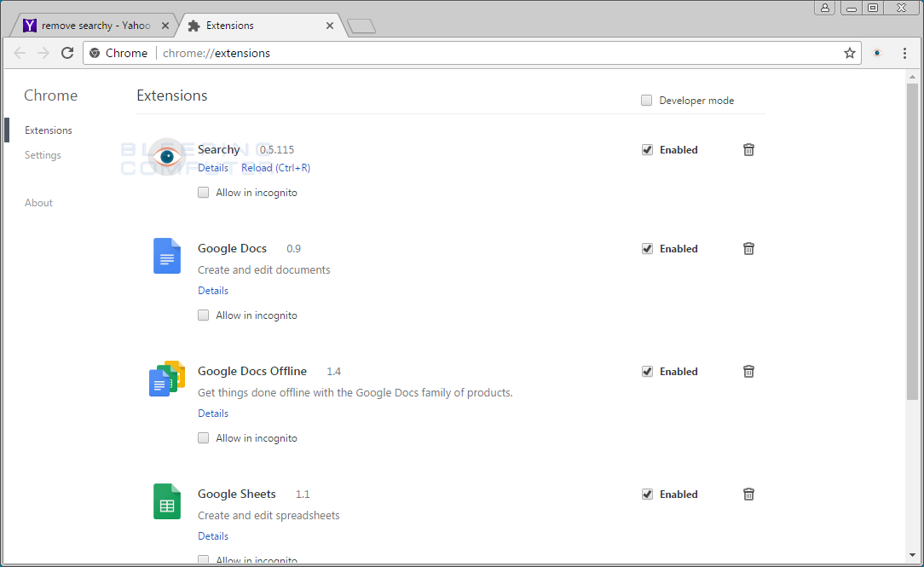Open Details for Google Docs Offline

click(212, 413)
